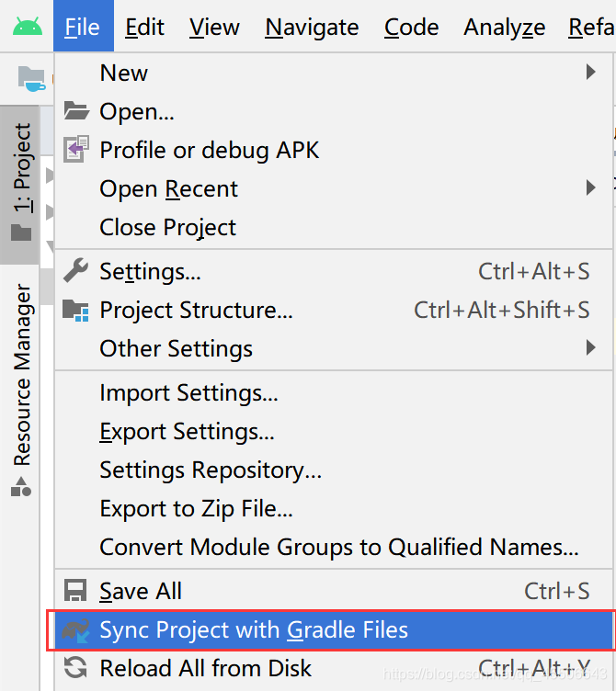Open the View menu
Viewport: 616px width, 691px height.
tap(214, 27)
